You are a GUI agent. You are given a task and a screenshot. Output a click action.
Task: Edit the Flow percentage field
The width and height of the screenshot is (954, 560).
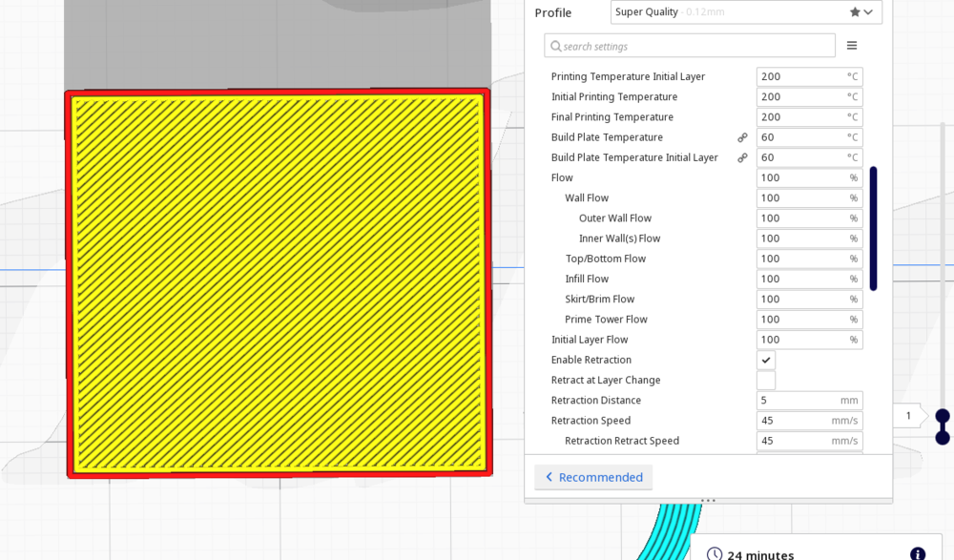click(809, 177)
